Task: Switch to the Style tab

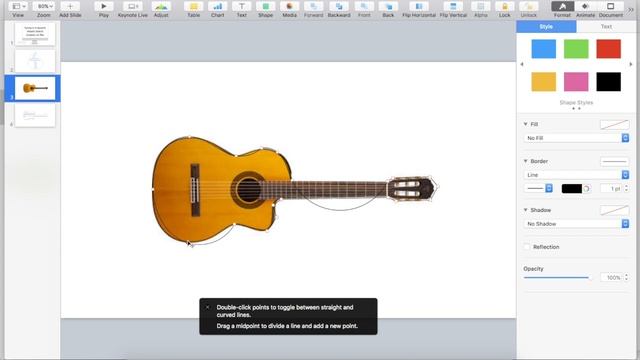Action: click(x=546, y=27)
